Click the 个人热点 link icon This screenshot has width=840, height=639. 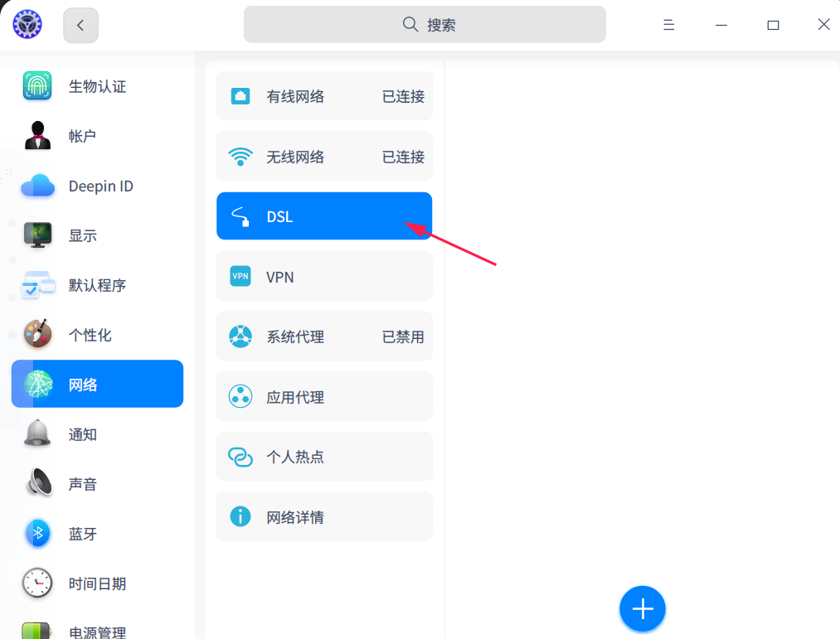point(240,457)
